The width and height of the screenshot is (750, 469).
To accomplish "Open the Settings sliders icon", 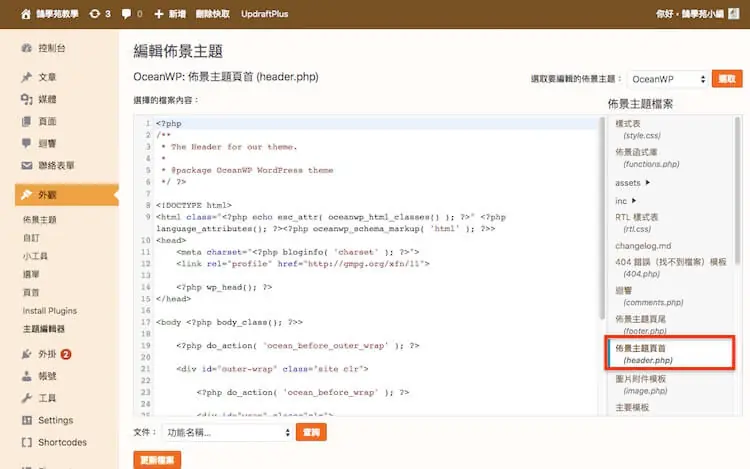I will (27, 420).
